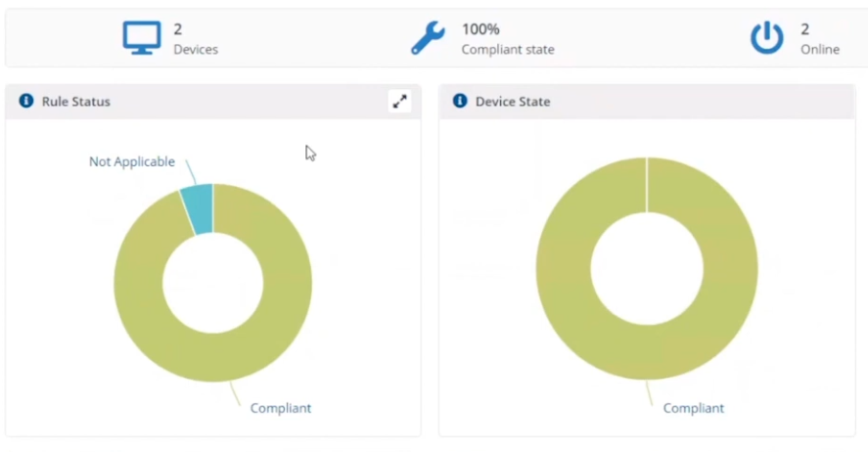The width and height of the screenshot is (868, 452).
Task: Click the monitor Devices icon
Action: 142,37
